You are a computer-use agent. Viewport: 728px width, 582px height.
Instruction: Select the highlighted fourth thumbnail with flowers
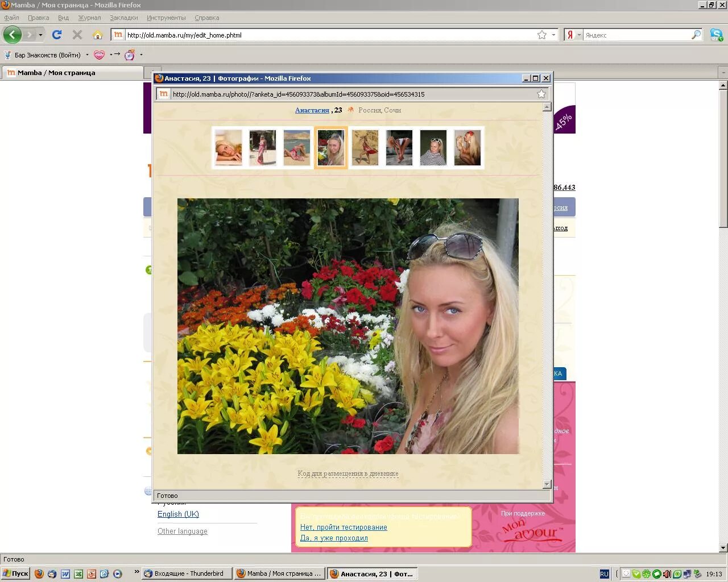pyautogui.click(x=331, y=148)
